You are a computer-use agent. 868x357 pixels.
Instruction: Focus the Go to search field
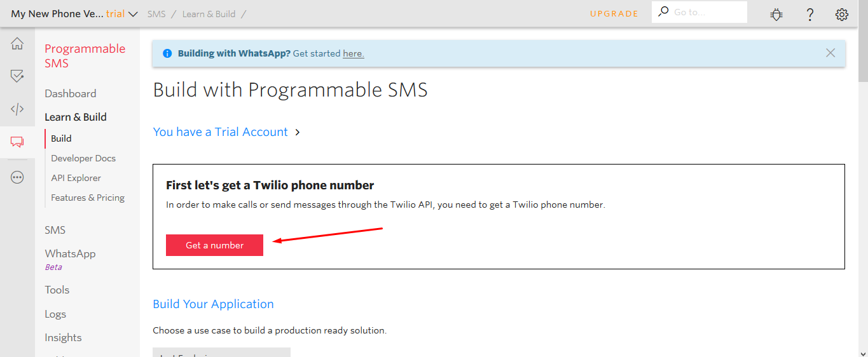(x=699, y=12)
